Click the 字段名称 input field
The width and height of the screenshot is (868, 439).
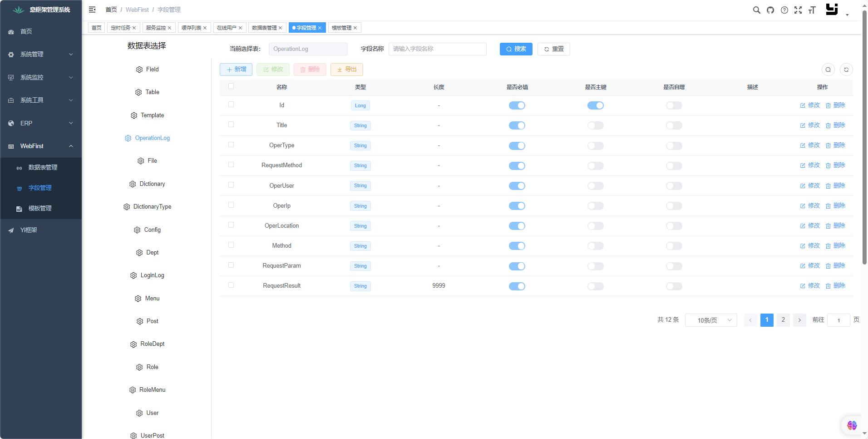(437, 49)
